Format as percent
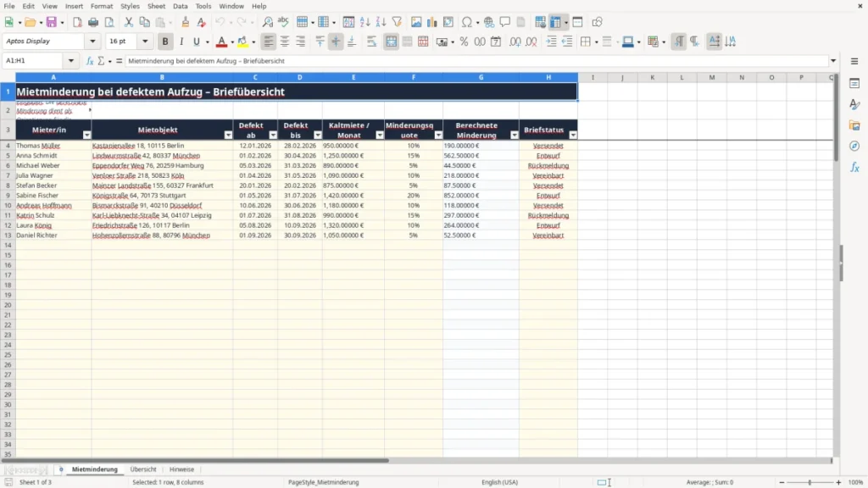 (464, 42)
